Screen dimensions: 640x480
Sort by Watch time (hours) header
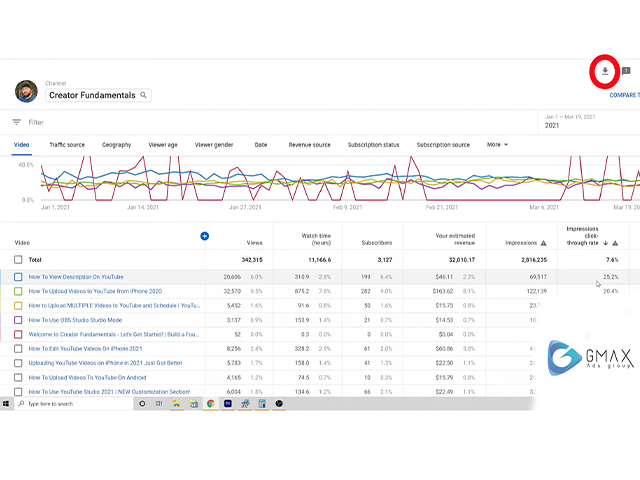316,239
